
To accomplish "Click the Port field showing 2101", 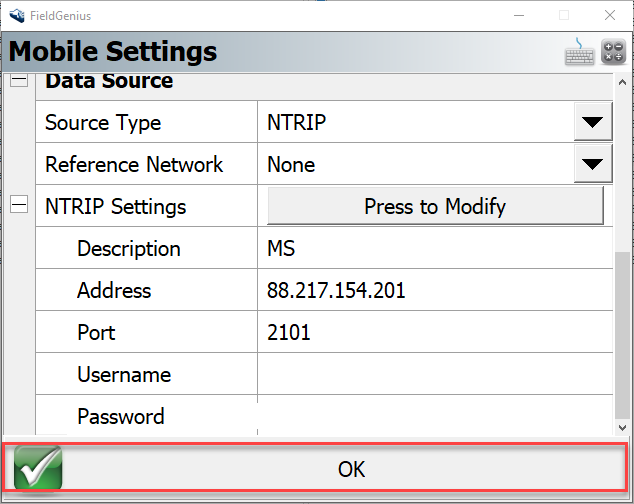I will [x=435, y=333].
